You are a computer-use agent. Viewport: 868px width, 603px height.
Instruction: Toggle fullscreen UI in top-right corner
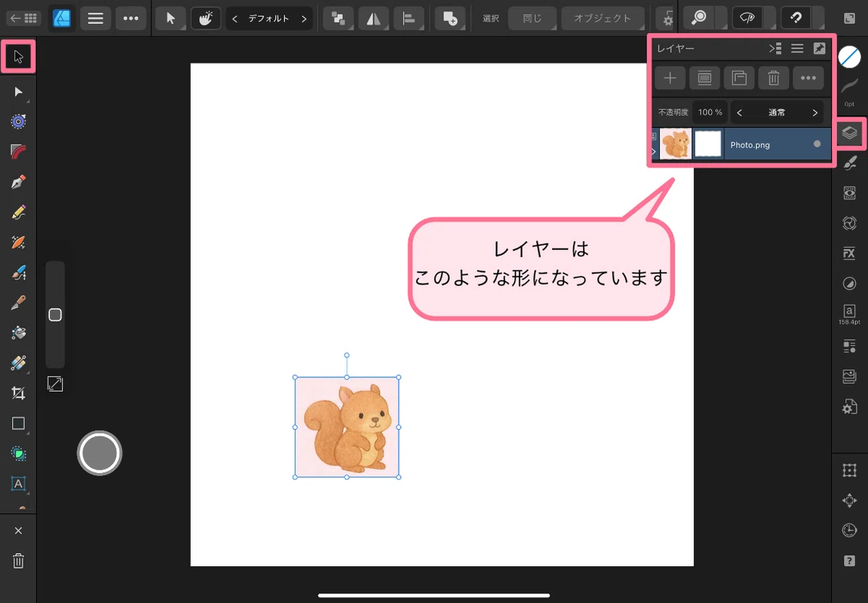[x=849, y=18]
